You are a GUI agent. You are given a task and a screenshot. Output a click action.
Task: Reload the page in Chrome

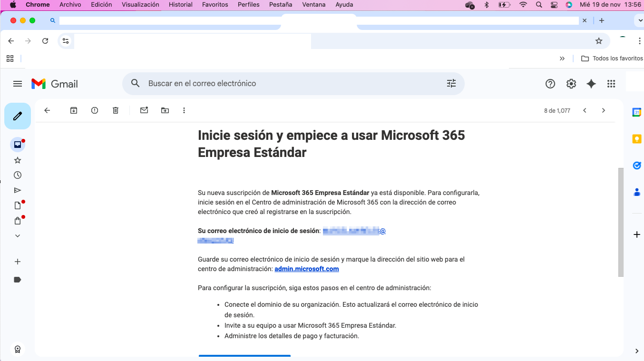tap(45, 41)
